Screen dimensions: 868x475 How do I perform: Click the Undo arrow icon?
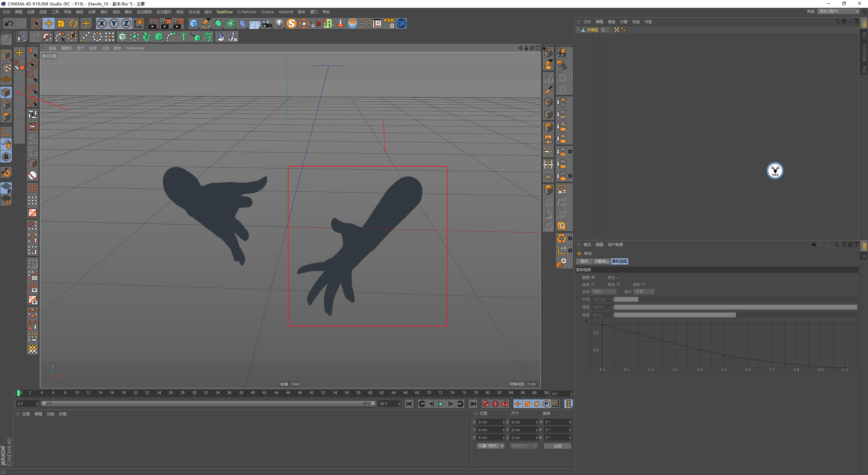[9, 23]
